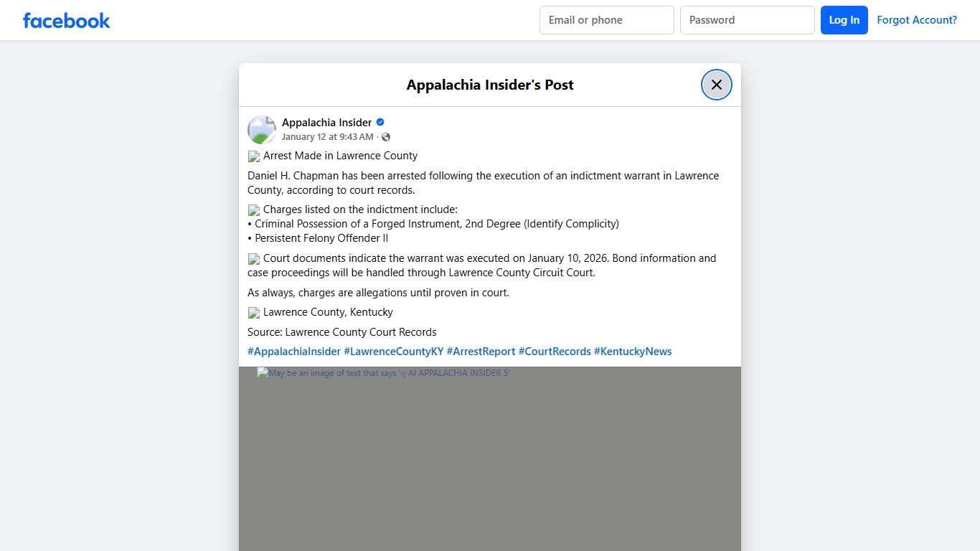Screen dimensions: 980x551
Task: Open the Forgot Account? link
Action: tap(916, 20)
